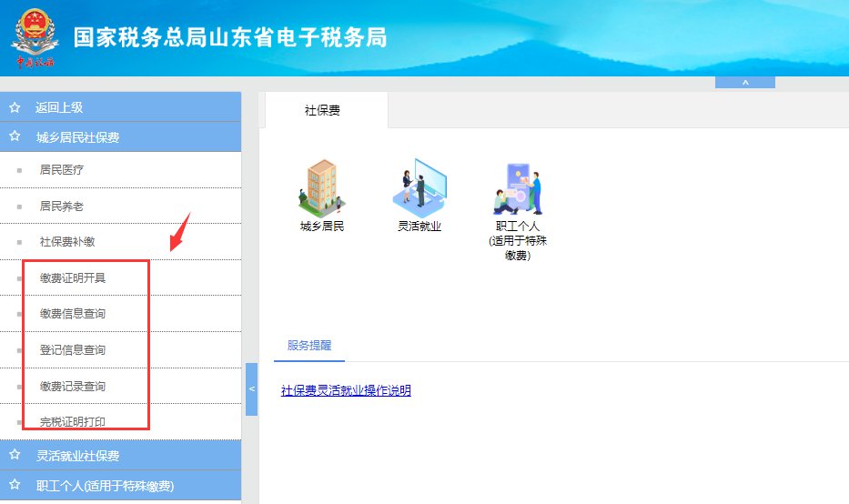This screenshot has width=849, height=504.
Task: Open 社保费补缴 menu item
Action: [x=67, y=242]
